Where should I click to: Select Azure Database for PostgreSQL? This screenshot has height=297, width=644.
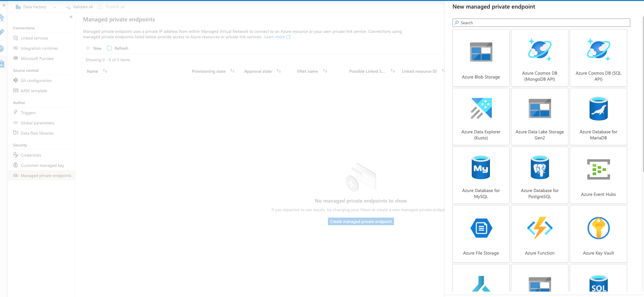(540, 175)
